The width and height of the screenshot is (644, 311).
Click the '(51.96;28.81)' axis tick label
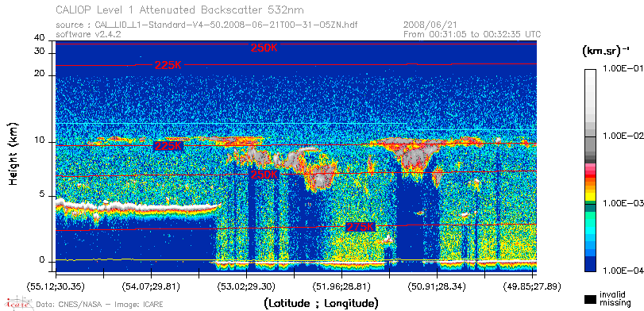point(342,286)
